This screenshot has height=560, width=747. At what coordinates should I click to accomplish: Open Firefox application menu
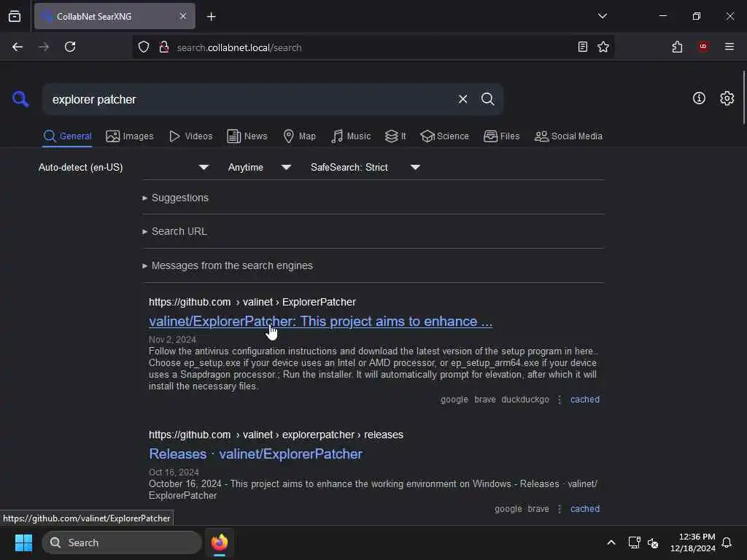tap(729, 47)
